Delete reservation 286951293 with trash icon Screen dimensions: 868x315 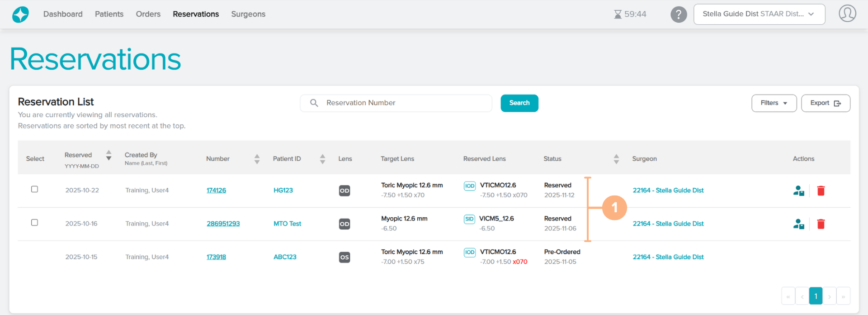pos(821,224)
